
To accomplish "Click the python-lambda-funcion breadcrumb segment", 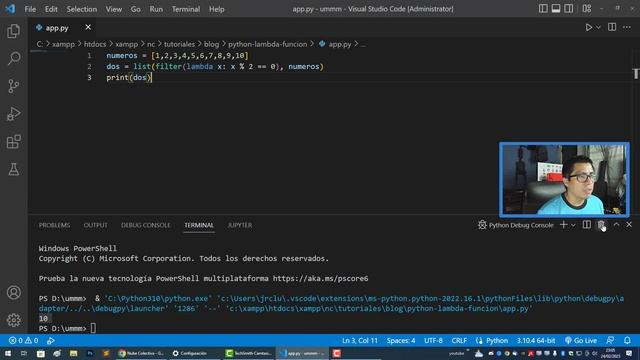I will click(267, 44).
